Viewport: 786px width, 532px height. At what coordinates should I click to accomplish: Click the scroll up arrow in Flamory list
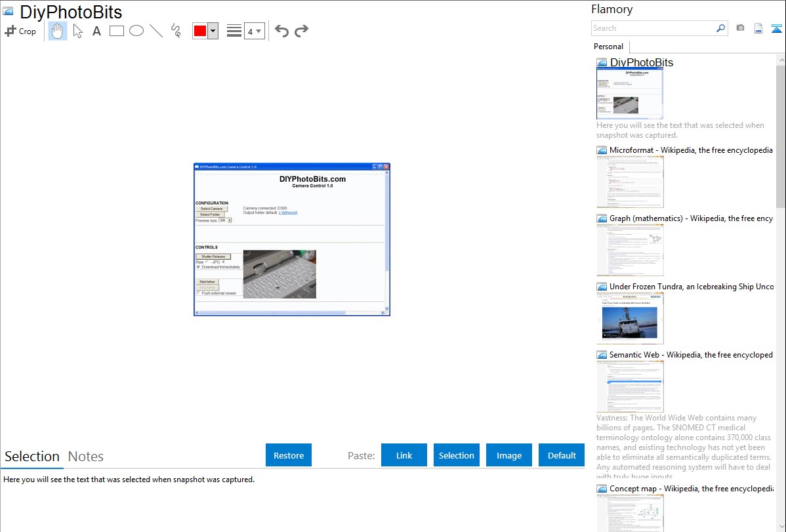pyautogui.click(x=781, y=60)
